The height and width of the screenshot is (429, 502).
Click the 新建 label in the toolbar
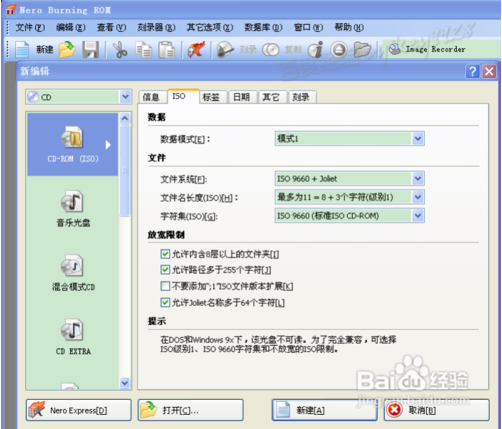45,50
